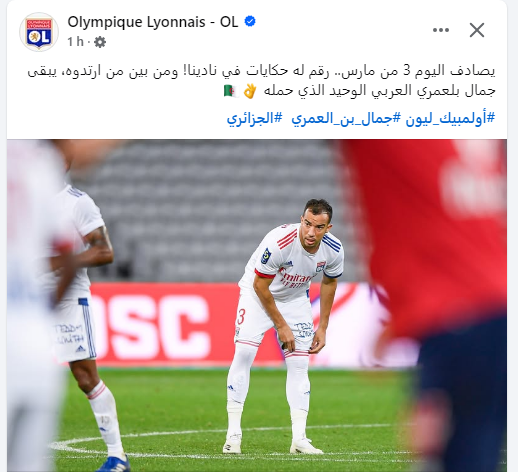Open the three-dot post options menu
Screen dimensions: 518x472
coord(441,30)
